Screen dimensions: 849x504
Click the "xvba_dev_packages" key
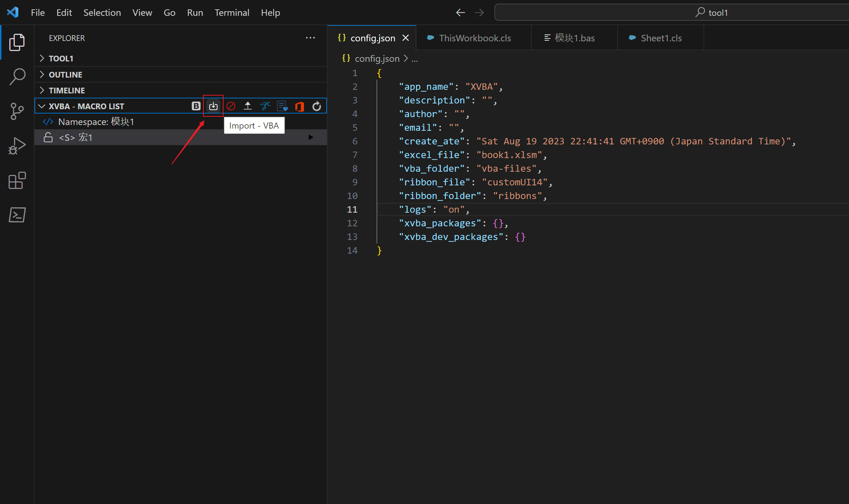(x=451, y=237)
